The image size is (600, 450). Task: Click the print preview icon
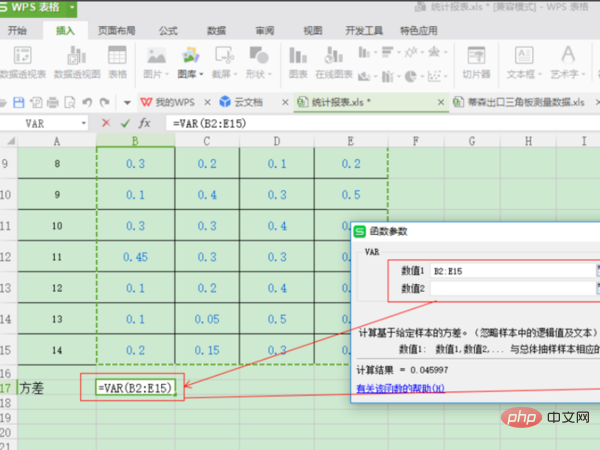tap(70, 103)
